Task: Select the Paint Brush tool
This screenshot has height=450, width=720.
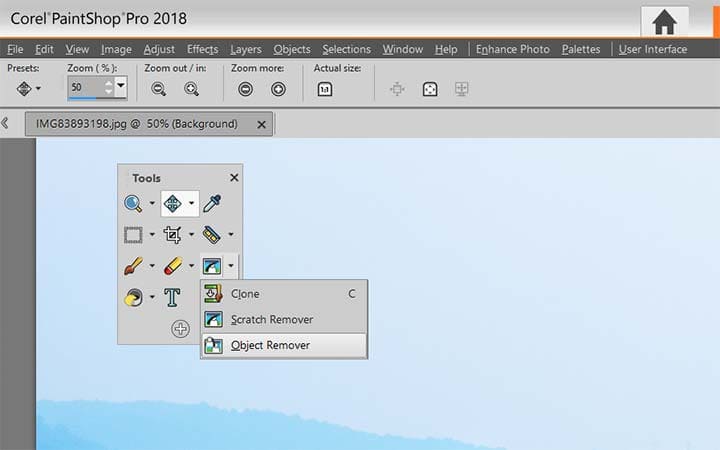Action: [x=133, y=266]
